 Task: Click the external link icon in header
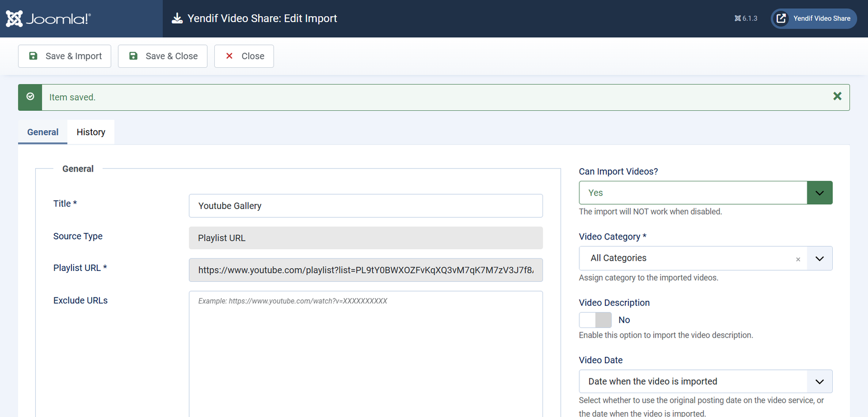pyautogui.click(x=781, y=18)
